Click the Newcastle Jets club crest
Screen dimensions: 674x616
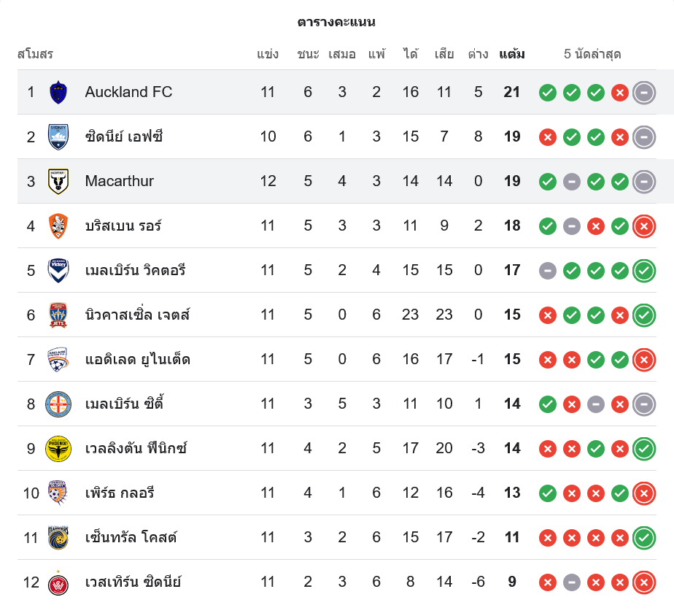tap(58, 315)
